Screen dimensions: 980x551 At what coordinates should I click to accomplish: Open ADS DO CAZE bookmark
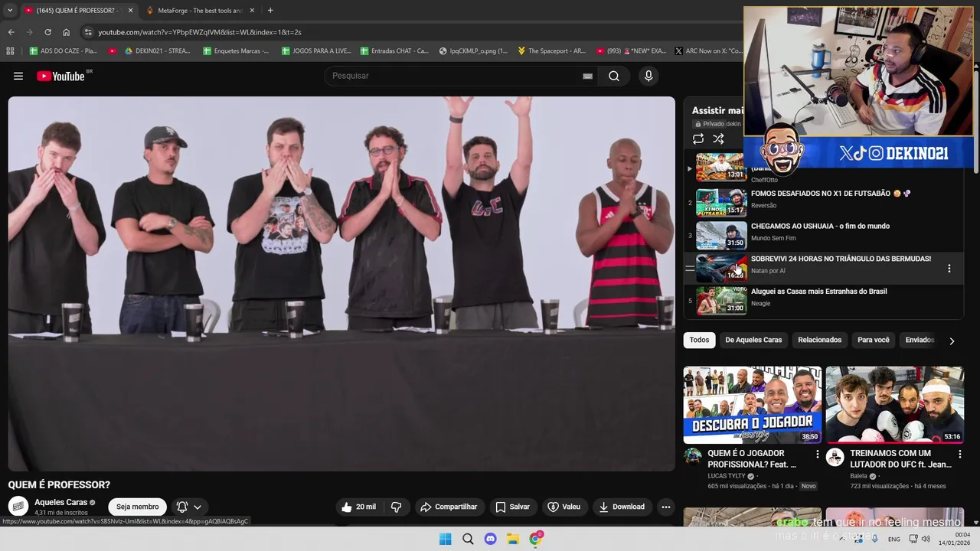pos(64,51)
